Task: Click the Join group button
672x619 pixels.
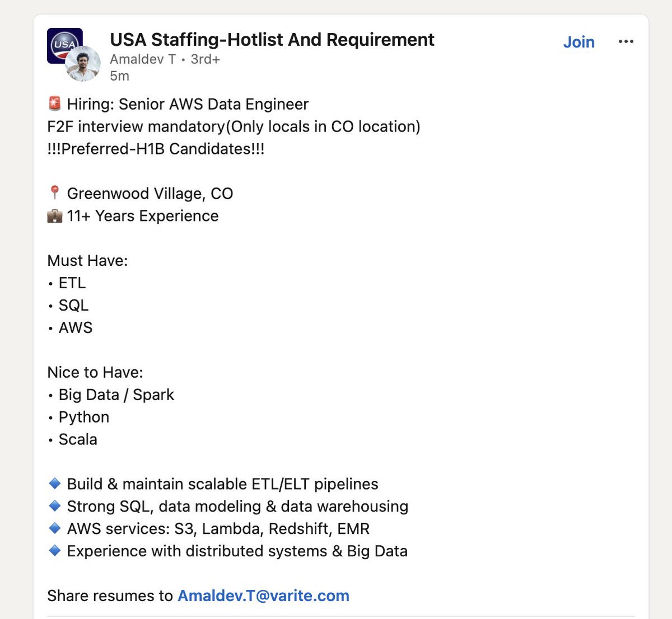Action: click(578, 42)
